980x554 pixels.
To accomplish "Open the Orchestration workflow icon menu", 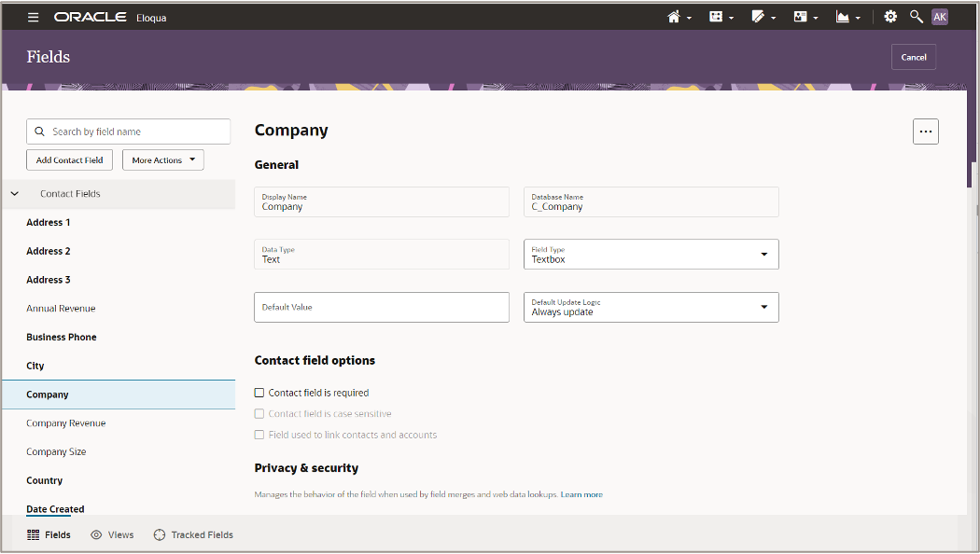I will (716, 17).
